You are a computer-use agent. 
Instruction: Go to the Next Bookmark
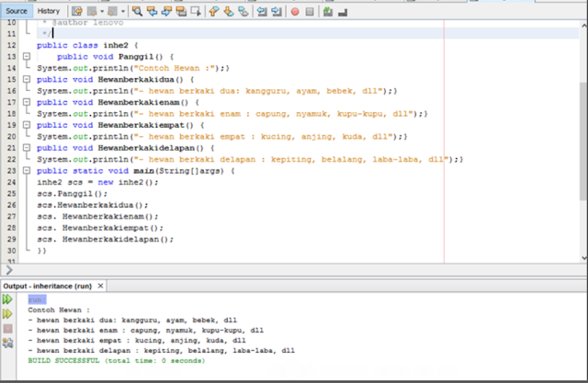pos(229,12)
